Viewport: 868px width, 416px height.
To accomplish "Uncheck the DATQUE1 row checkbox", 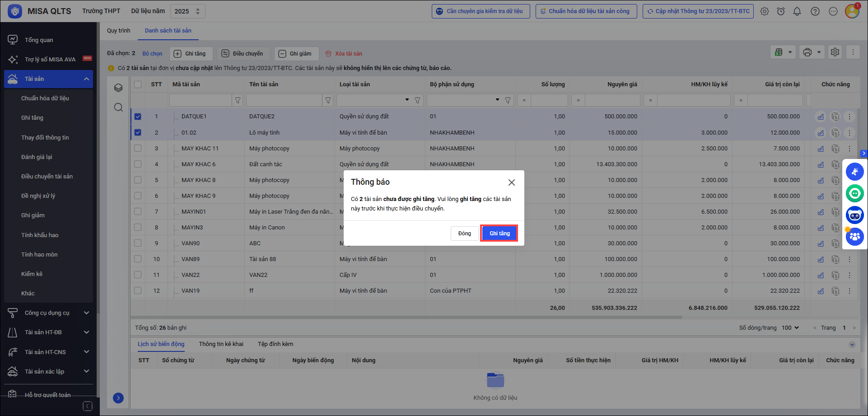I will click(x=138, y=117).
